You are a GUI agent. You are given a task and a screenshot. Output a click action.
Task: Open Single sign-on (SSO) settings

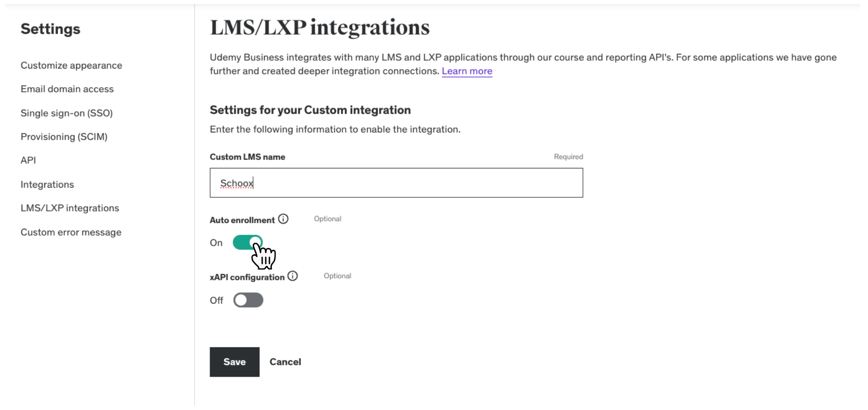pyautogui.click(x=67, y=113)
